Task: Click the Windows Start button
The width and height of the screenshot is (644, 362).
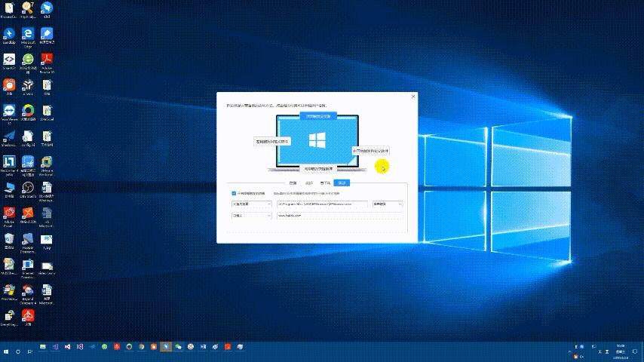Action: [x=6, y=351]
